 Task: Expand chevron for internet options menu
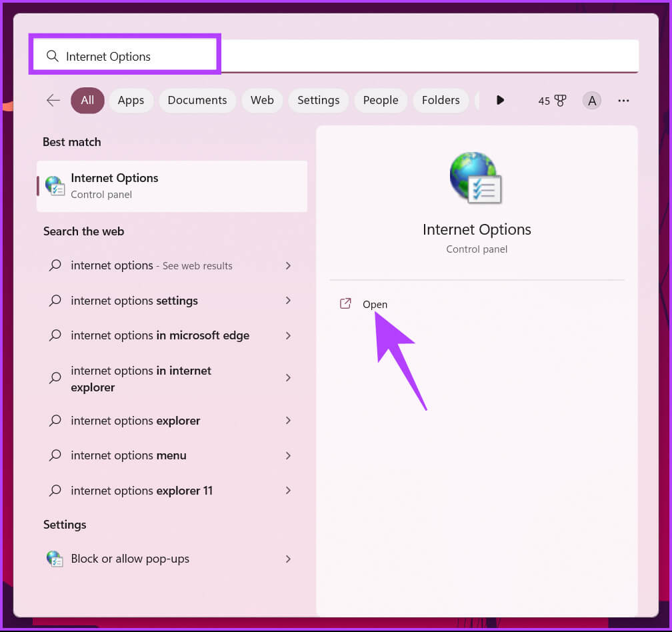(288, 455)
